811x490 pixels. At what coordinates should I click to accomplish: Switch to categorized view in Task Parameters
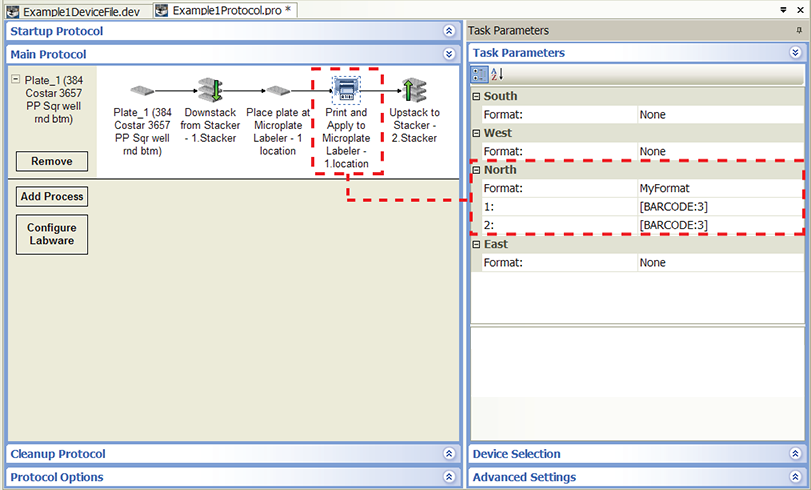(480, 73)
